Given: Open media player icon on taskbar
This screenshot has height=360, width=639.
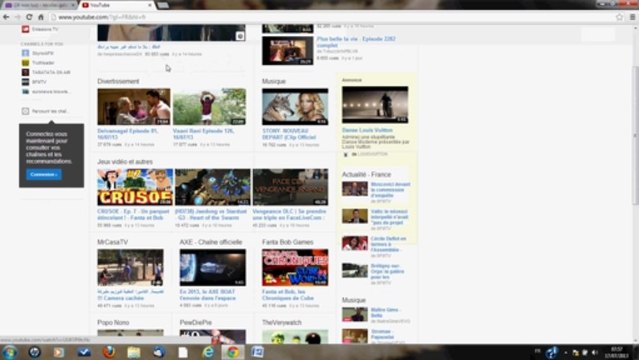Looking at the screenshot, I should (59, 352).
